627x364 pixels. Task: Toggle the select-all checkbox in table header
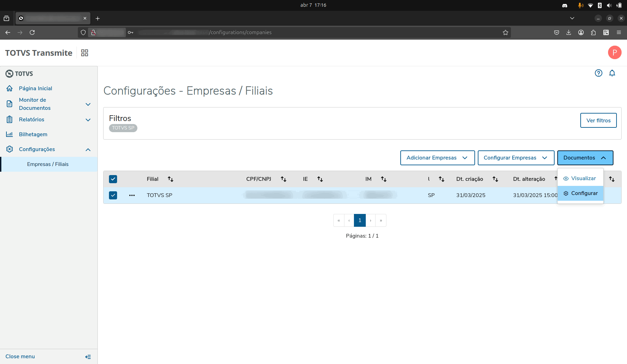point(113,179)
